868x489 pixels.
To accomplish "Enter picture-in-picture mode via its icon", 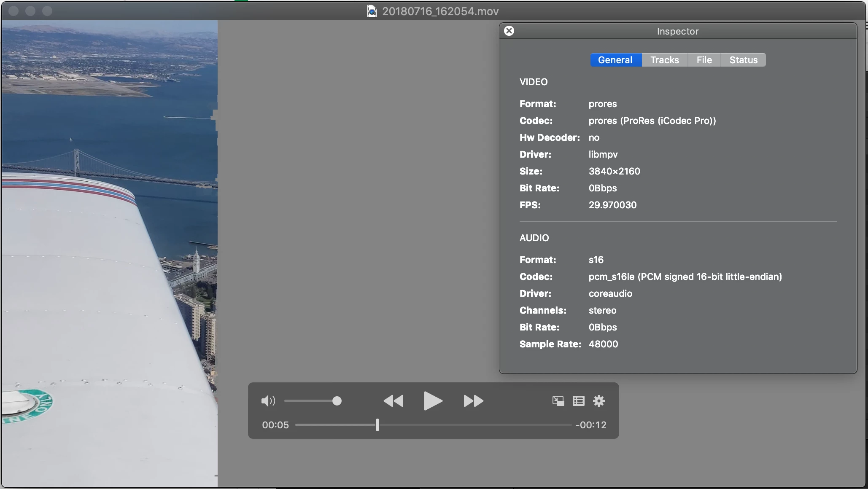I will 558,401.
